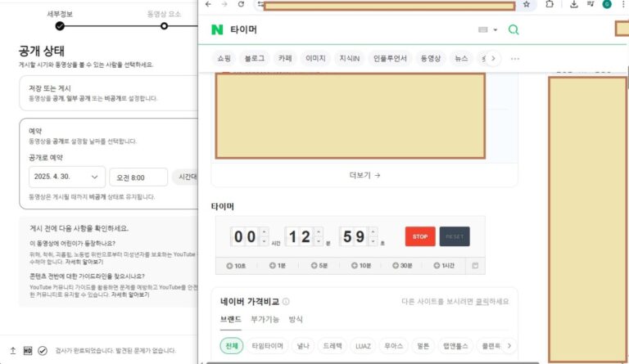This screenshot has height=364, width=629.
Task: Select the 방식 tab
Action: click(296, 319)
